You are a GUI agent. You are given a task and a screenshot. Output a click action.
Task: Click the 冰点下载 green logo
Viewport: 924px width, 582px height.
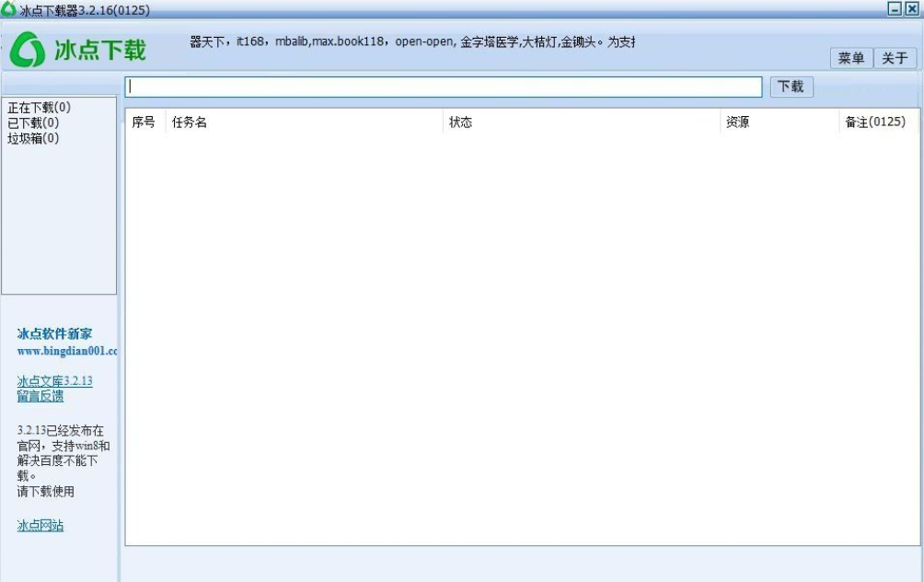point(78,50)
